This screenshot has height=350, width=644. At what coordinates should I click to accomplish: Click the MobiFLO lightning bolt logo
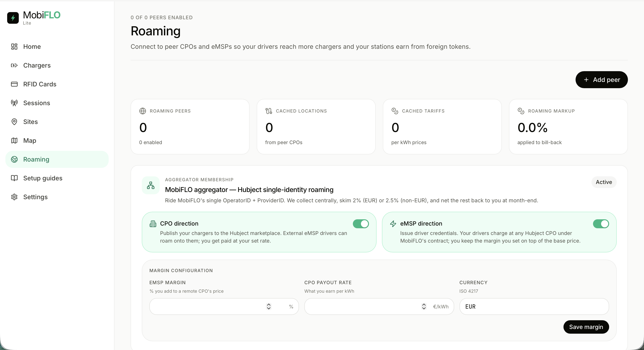point(13,18)
